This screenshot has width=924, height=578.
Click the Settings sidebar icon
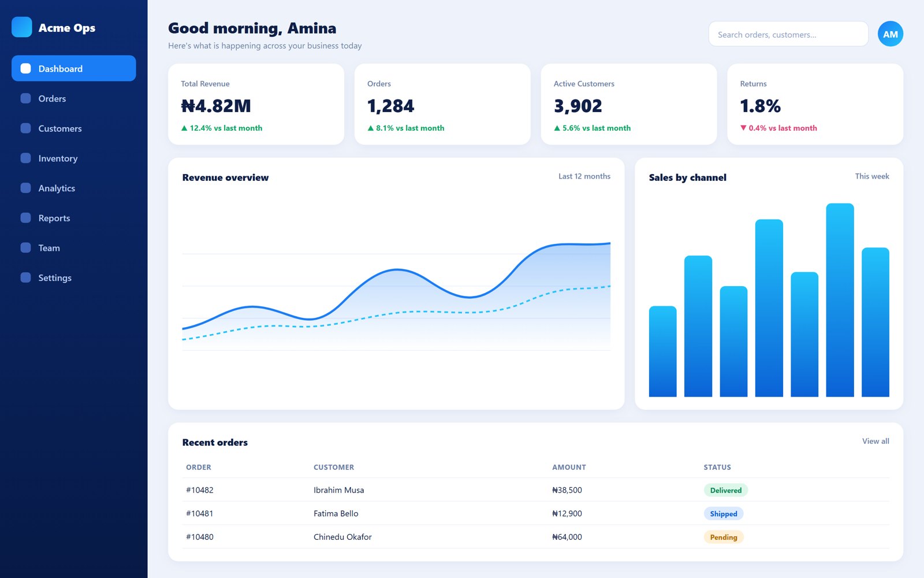pos(25,277)
